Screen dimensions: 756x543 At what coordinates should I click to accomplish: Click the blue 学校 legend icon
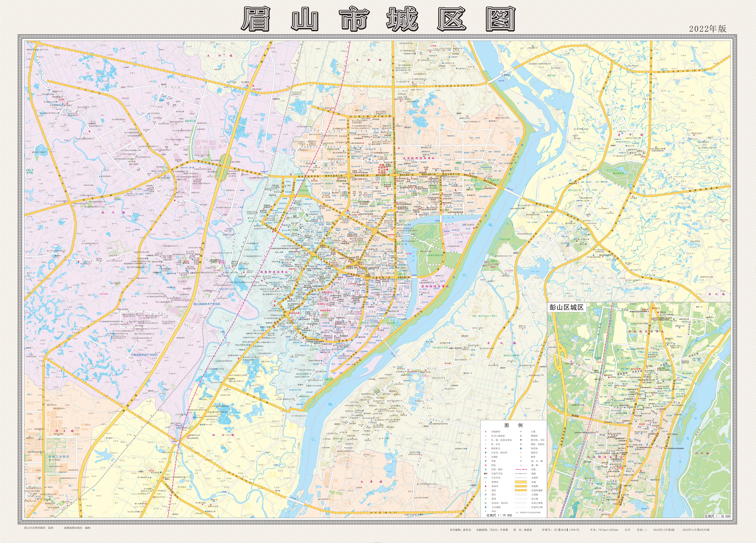[x=486, y=461]
